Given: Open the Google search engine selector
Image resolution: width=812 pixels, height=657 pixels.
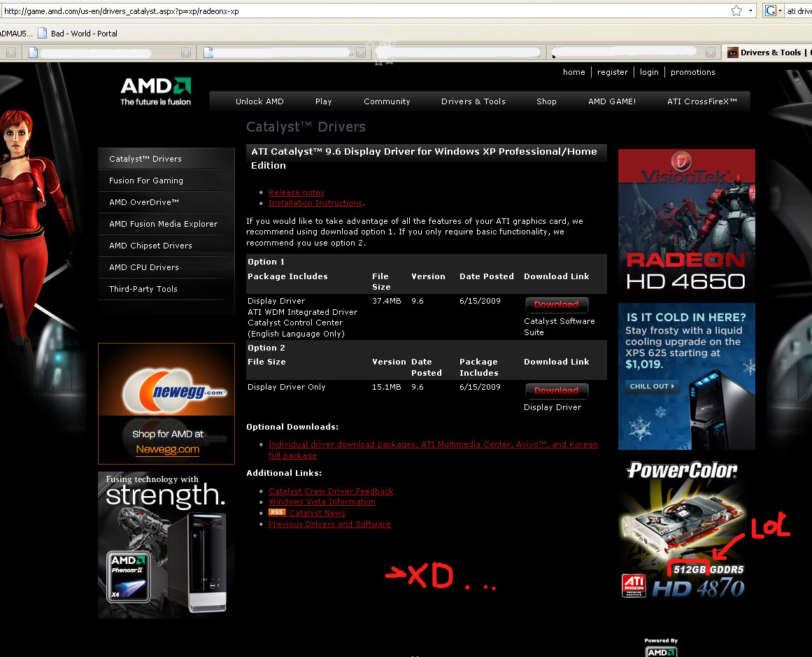Looking at the screenshot, I should coord(772,10).
